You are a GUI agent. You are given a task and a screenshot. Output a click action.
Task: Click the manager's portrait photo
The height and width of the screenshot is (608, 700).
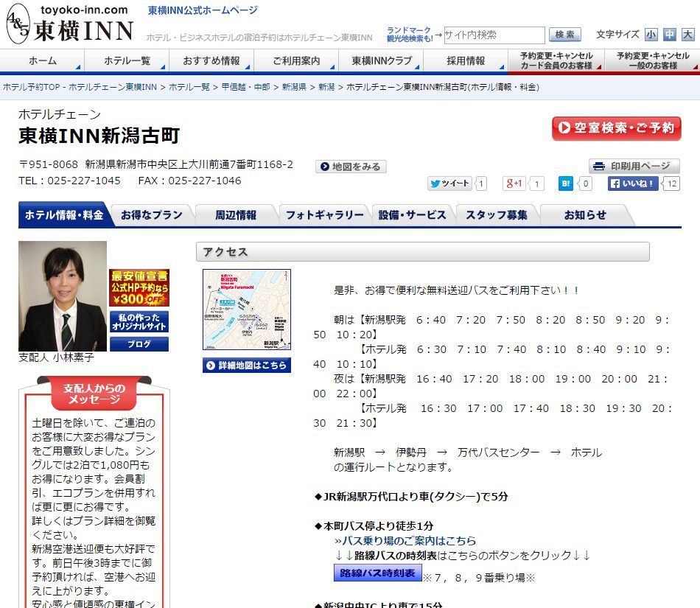[63, 296]
